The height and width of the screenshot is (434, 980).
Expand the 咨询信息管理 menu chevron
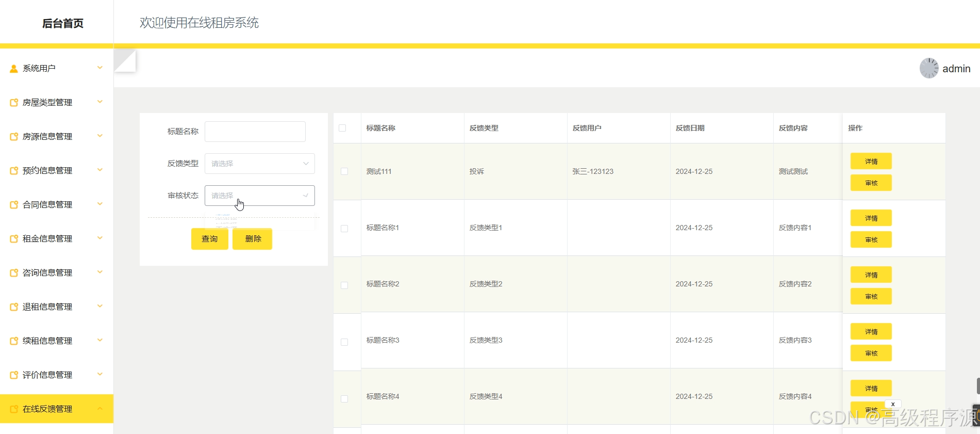(x=100, y=272)
